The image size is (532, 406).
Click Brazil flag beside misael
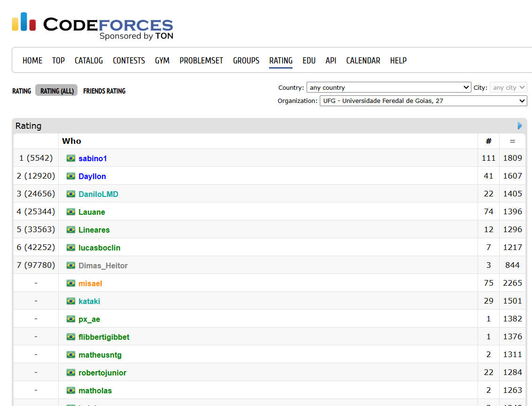(x=71, y=283)
